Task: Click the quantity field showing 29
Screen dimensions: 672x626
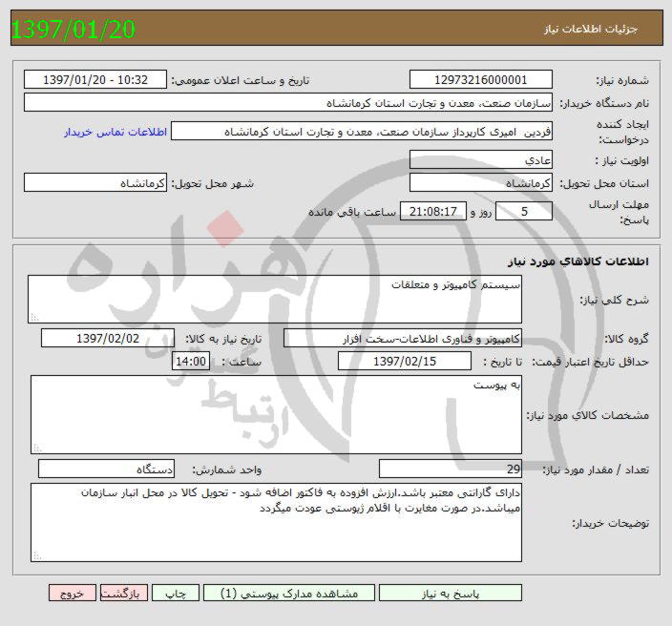Action: pyautogui.click(x=451, y=469)
